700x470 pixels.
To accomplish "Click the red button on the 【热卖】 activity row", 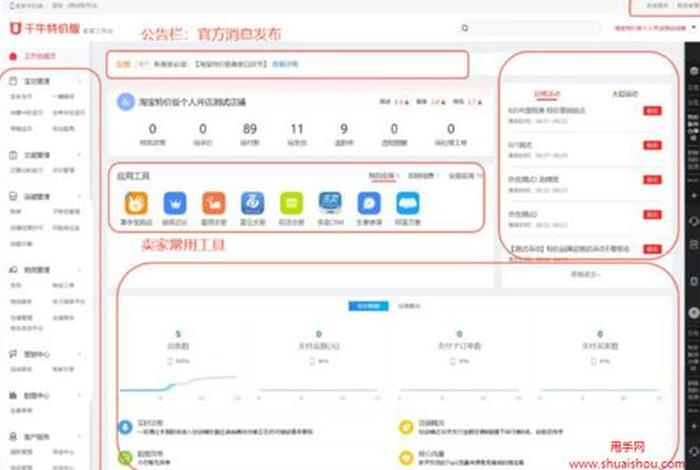I will [x=652, y=249].
